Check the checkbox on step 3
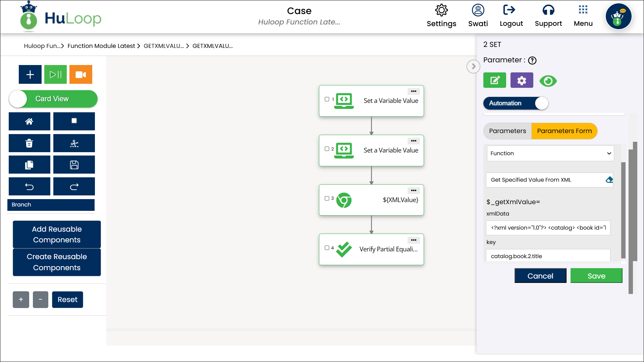 tap(327, 198)
